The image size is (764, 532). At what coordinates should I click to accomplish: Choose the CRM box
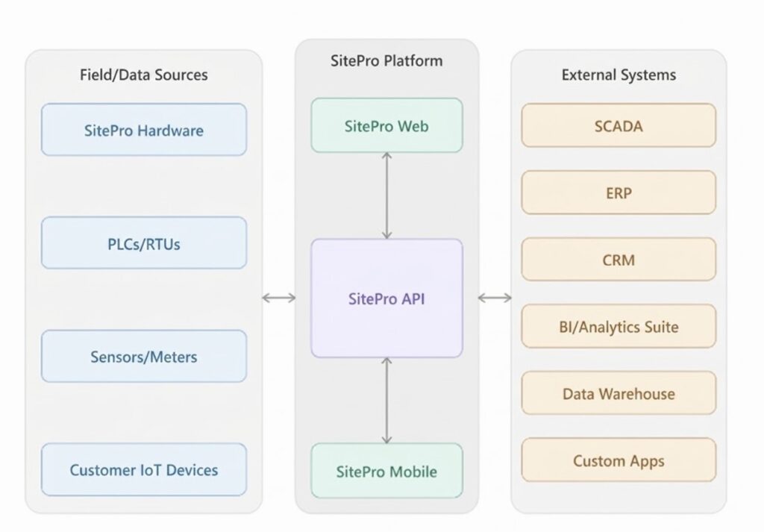coord(619,259)
